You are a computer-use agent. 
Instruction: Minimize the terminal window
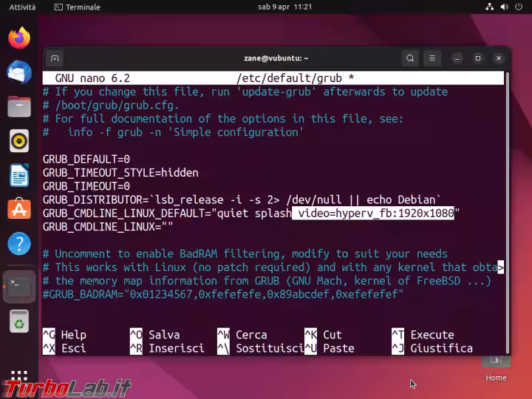click(457, 58)
